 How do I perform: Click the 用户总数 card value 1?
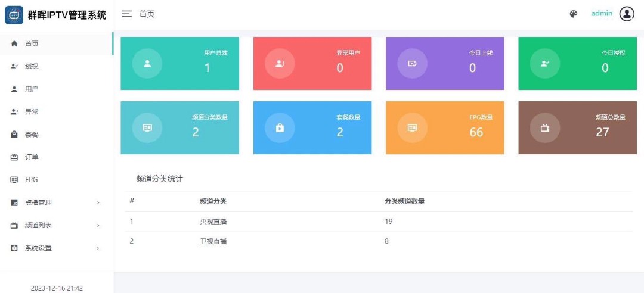[207, 68]
